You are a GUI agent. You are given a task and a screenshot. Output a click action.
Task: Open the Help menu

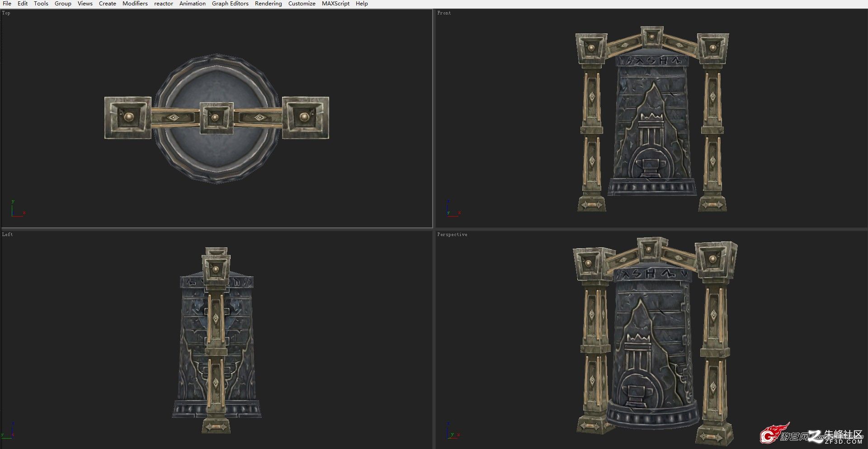point(362,4)
